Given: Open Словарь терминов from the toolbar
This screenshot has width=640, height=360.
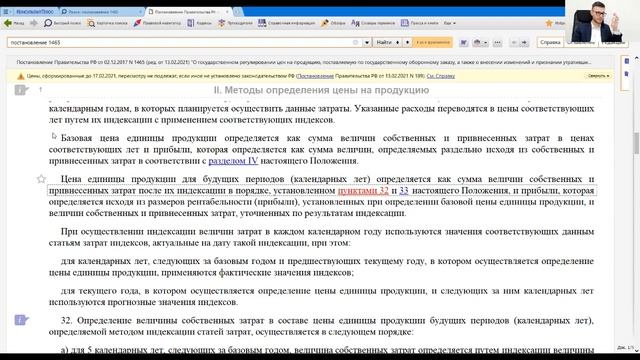Looking at the screenshot, I should (373, 23).
